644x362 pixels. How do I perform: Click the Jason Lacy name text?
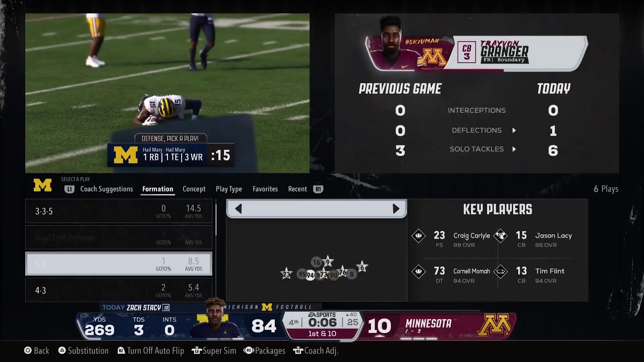point(553,235)
